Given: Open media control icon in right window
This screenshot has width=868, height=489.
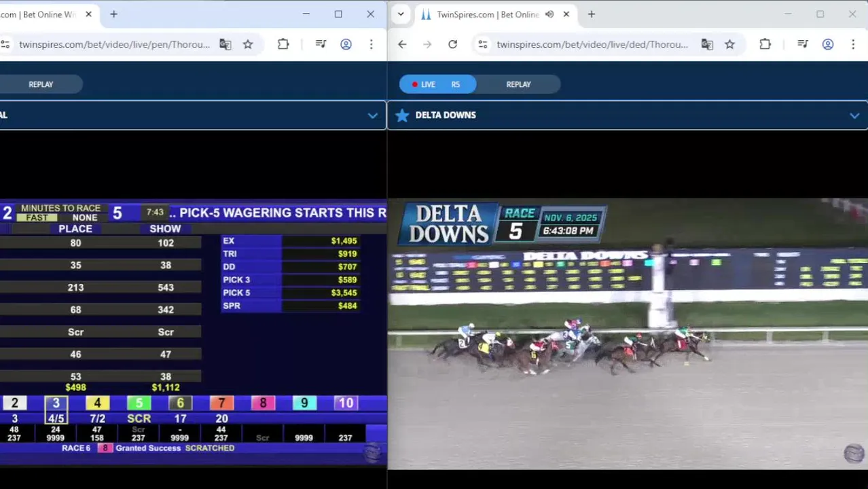Looking at the screenshot, I should click(802, 45).
